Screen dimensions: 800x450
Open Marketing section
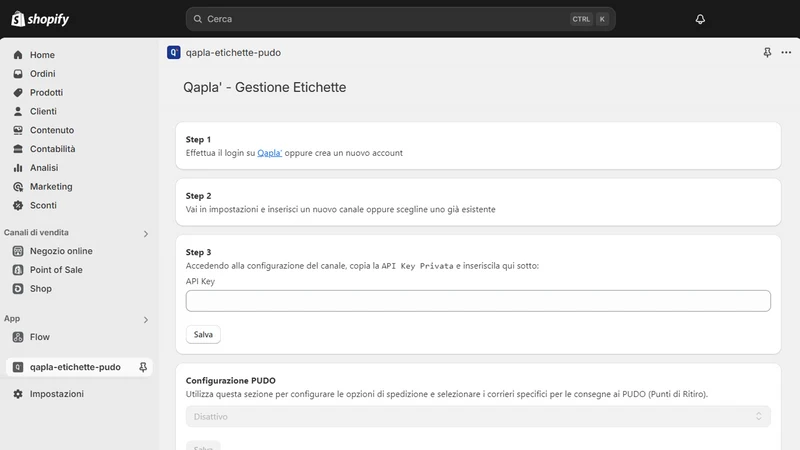(51, 187)
